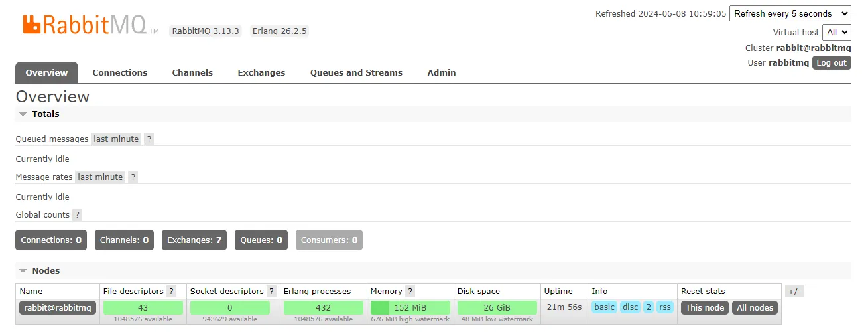Switch to the Channels tab
Image resolution: width=868 pixels, height=334 pixels.
pos(192,73)
